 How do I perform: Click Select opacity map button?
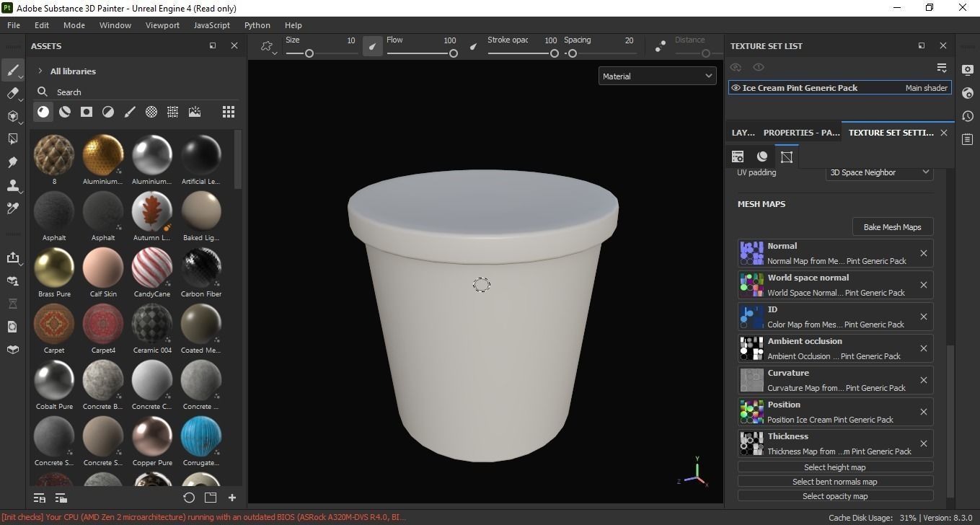pos(835,496)
